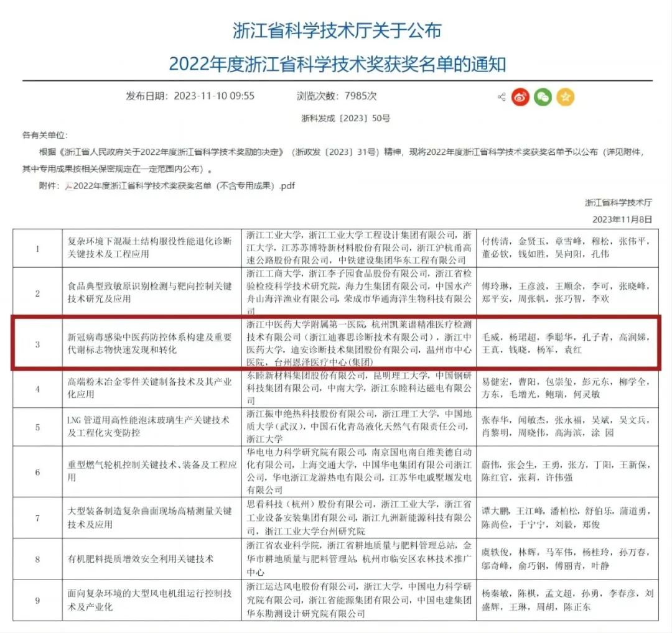Click names cell starting 毛威

pos(567,343)
